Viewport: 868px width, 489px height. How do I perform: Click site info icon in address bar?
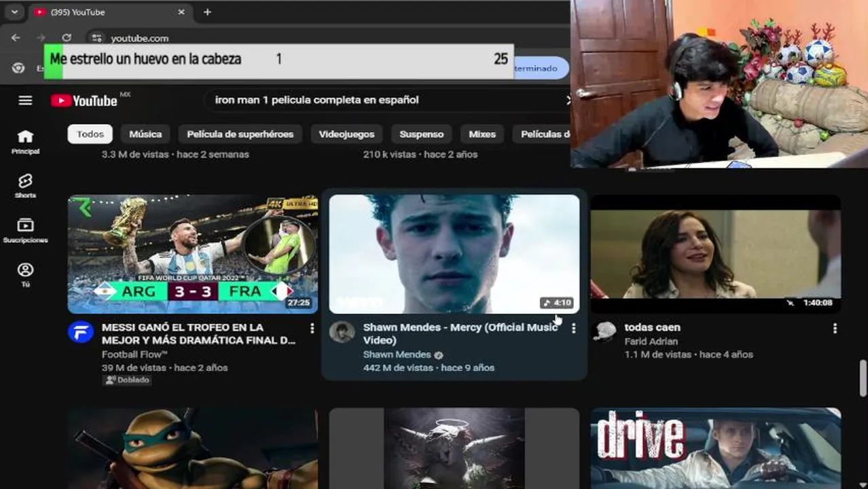96,38
